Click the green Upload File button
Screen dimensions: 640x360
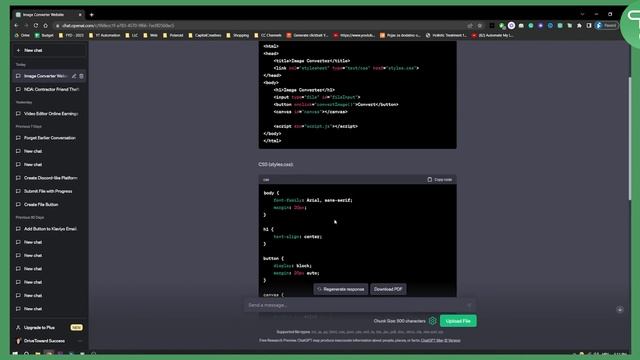coord(458,321)
